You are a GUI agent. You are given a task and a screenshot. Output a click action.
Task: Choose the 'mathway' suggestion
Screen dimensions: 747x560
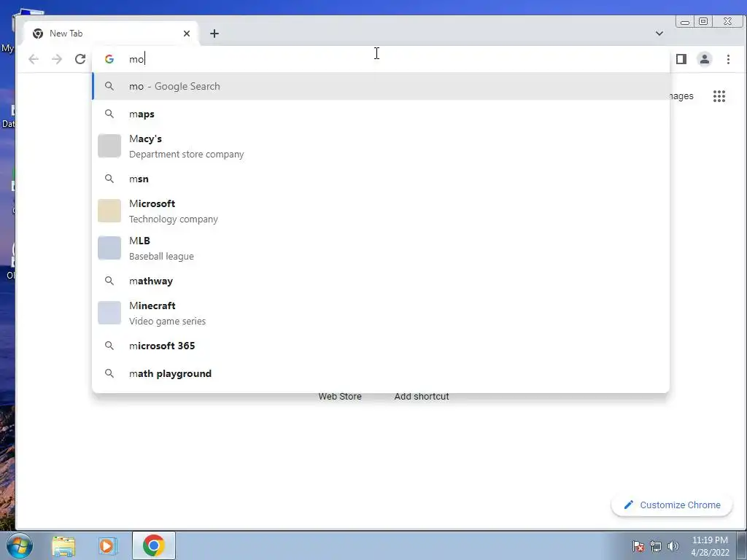point(381,281)
